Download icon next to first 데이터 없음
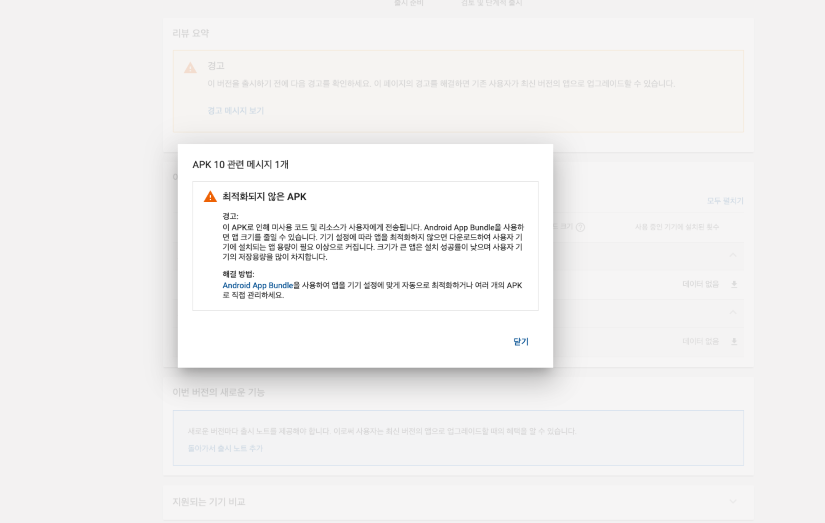825x523 pixels. [x=734, y=284]
